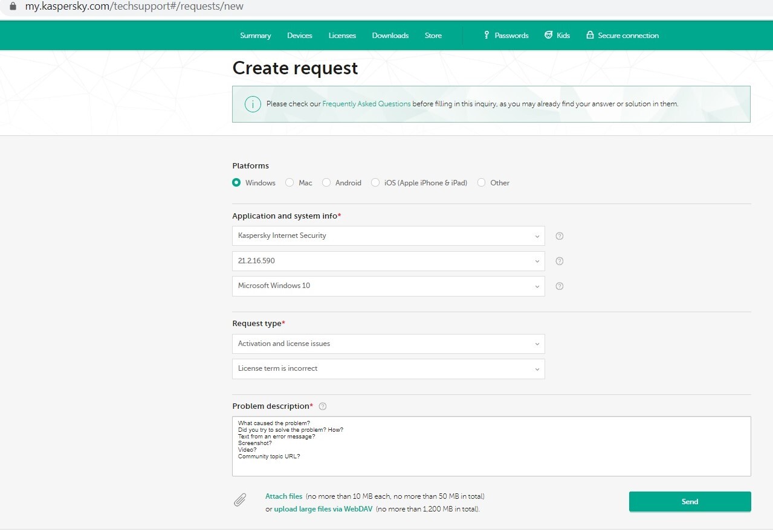Click the browser address bar URL

click(134, 7)
